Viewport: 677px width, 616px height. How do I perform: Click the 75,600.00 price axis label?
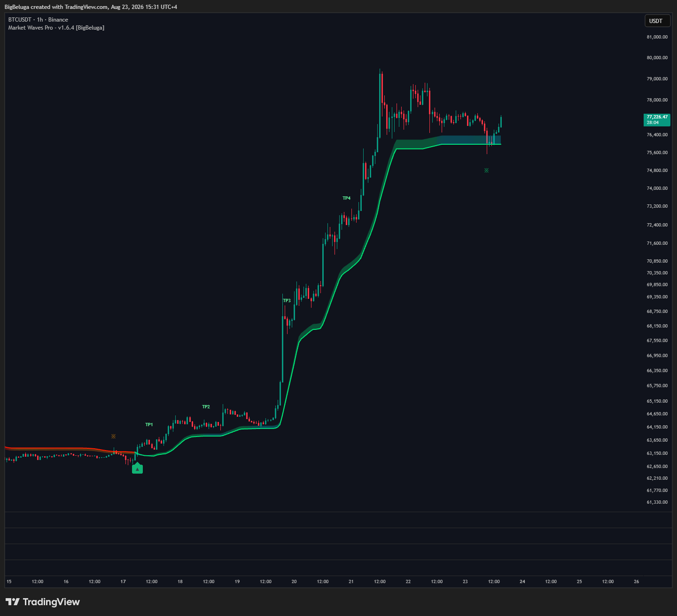click(x=657, y=153)
